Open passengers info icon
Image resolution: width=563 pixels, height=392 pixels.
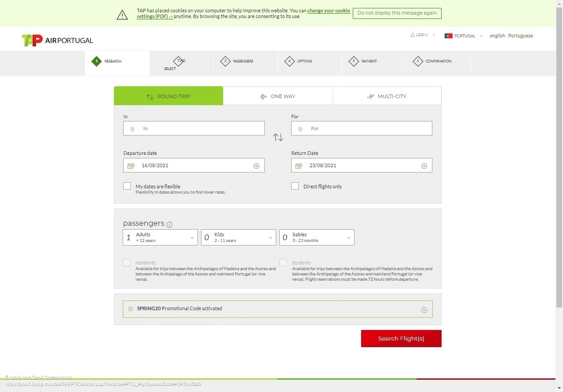click(169, 224)
